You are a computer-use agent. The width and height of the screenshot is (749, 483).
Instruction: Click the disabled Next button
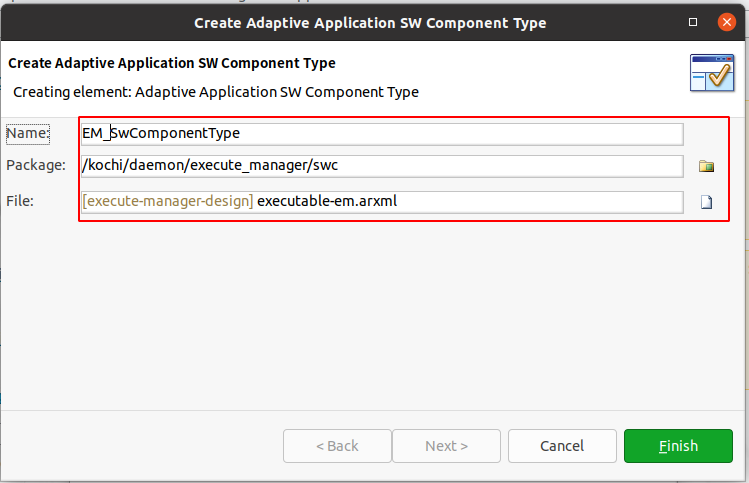446,446
